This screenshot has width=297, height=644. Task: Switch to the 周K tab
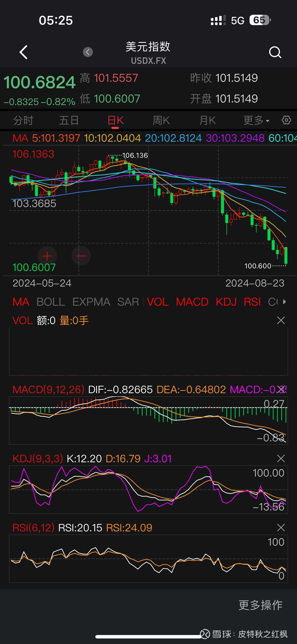[x=161, y=120]
